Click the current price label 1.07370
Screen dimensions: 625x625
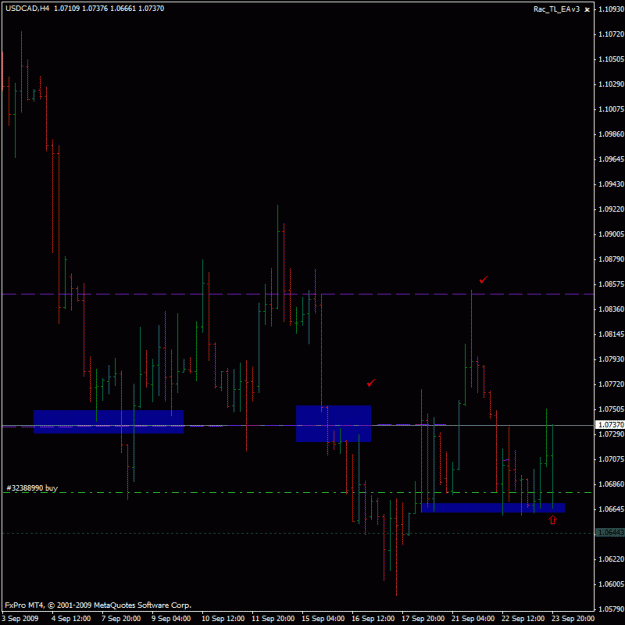coord(610,425)
